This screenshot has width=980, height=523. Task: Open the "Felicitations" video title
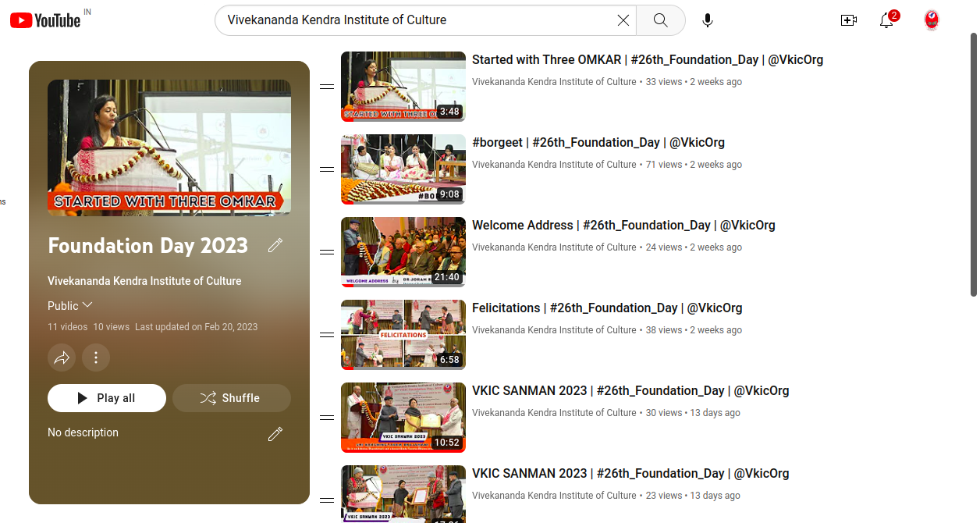pyautogui.click(x=607, y=308)
